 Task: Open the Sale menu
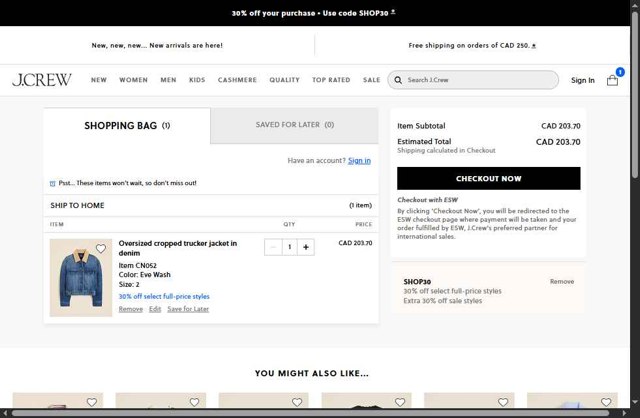(371, 80)
